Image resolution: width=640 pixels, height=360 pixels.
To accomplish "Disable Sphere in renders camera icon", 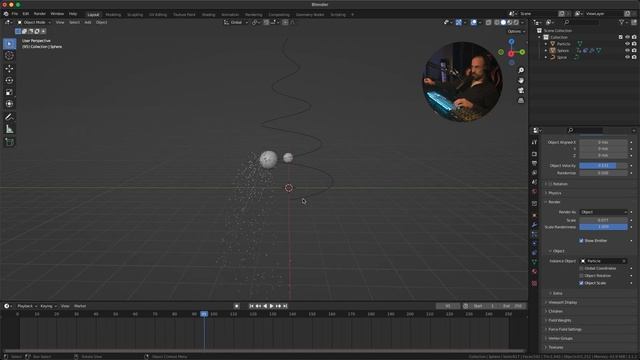I will [x=634, y=51].
